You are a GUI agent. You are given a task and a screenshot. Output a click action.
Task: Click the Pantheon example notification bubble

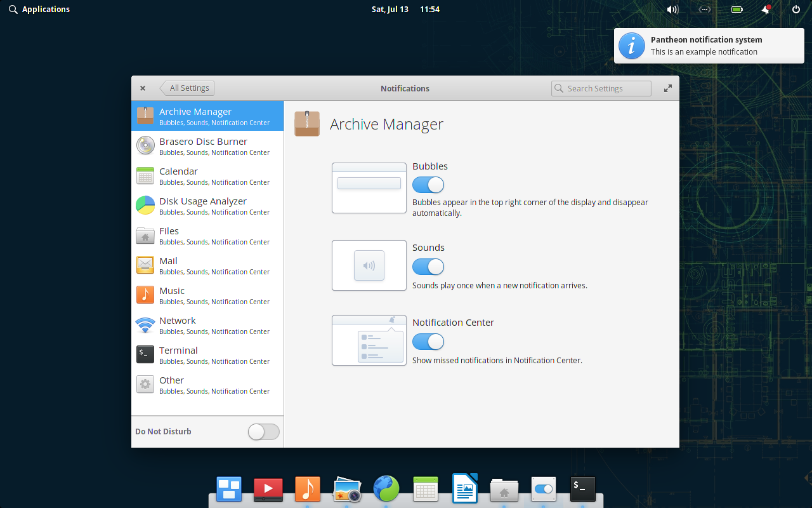coord(709,46)
